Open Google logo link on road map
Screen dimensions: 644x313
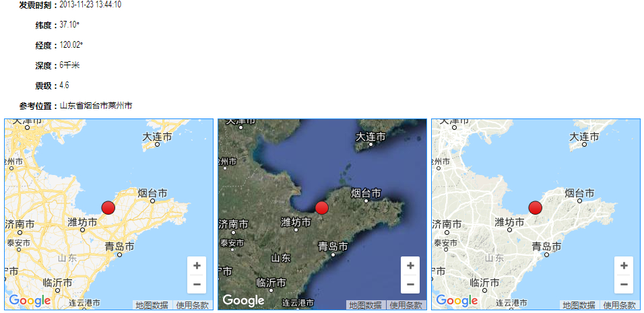[x=30, y=301]
